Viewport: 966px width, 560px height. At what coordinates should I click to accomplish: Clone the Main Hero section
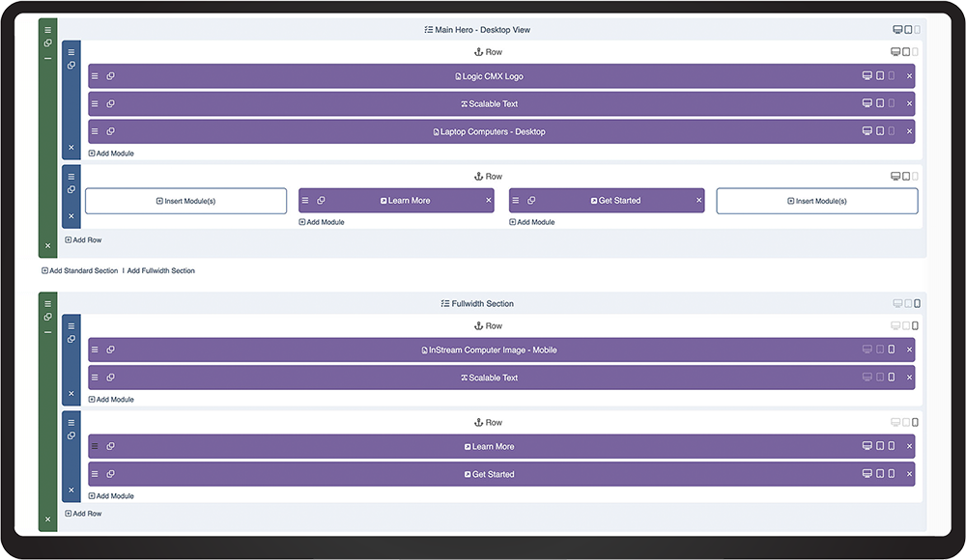(48, 43)
